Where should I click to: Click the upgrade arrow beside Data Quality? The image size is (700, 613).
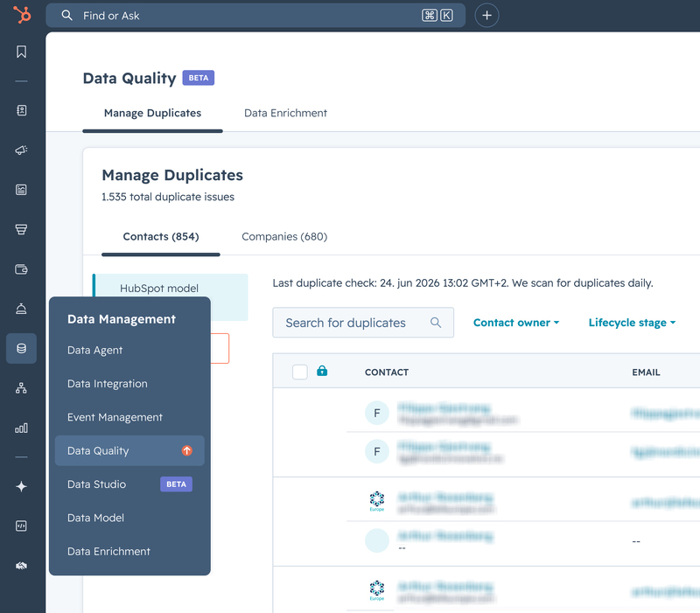point(187,450)
